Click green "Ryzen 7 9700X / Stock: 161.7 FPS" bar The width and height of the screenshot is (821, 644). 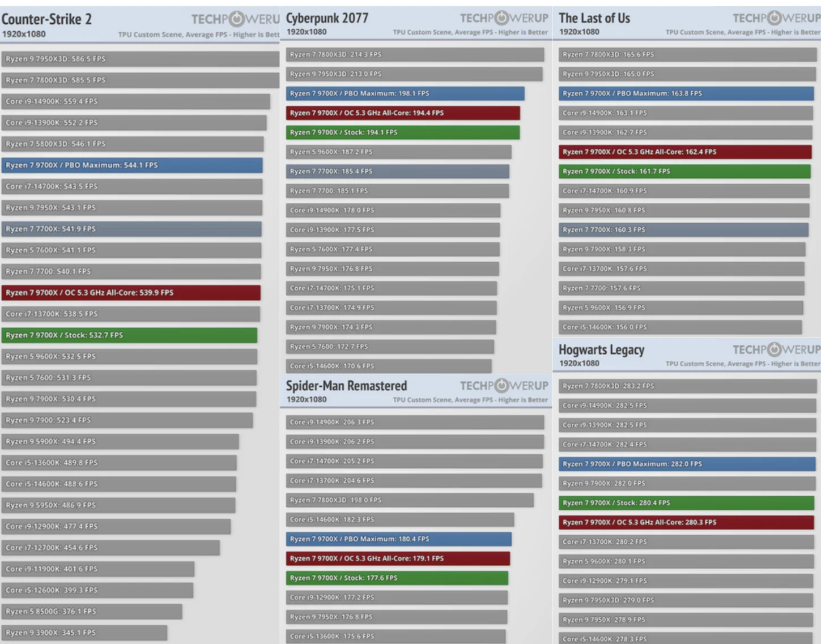click(685, 171)
